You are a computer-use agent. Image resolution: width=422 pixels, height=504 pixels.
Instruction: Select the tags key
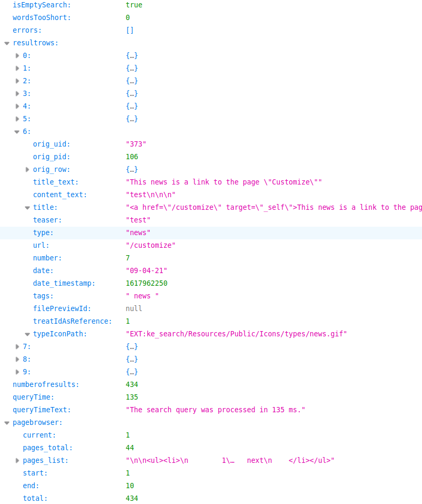tap(43, 296)
